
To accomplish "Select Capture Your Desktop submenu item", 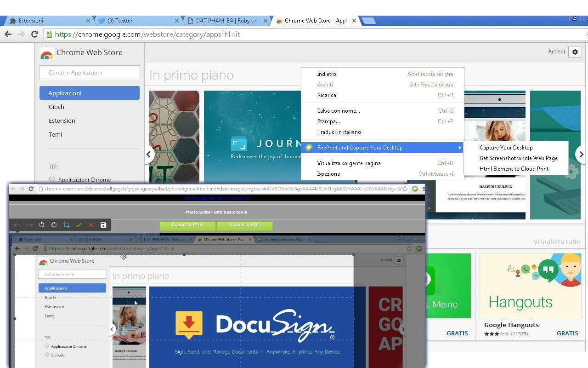I will pyautogui.click(x=516, y=148).
